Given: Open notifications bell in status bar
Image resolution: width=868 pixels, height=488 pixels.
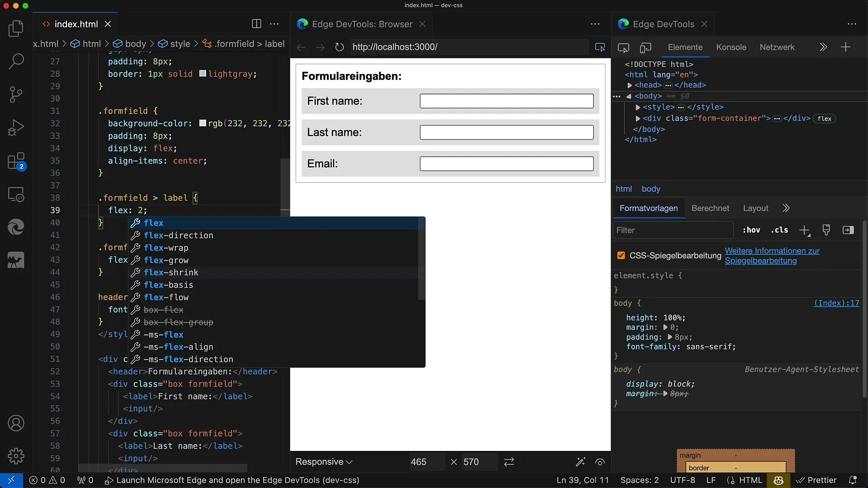Looking at the screenshot, I should tap(853, 480).
